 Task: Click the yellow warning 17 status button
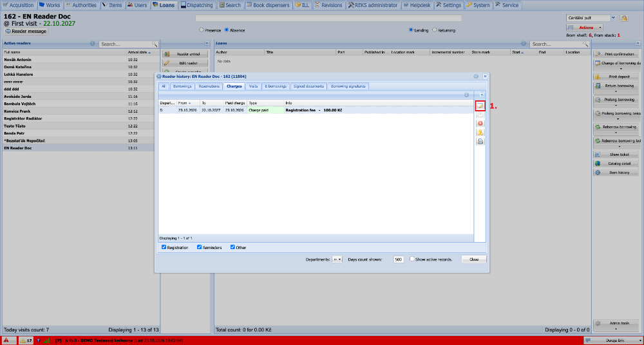click(x=26, y=340)
